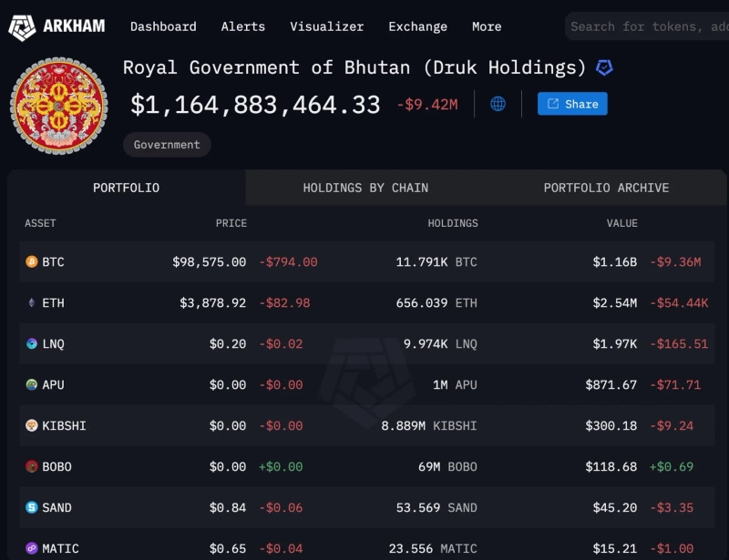Click the Bhutan emblem profile image
Screen dimensions: 729x560
point(58,106)
